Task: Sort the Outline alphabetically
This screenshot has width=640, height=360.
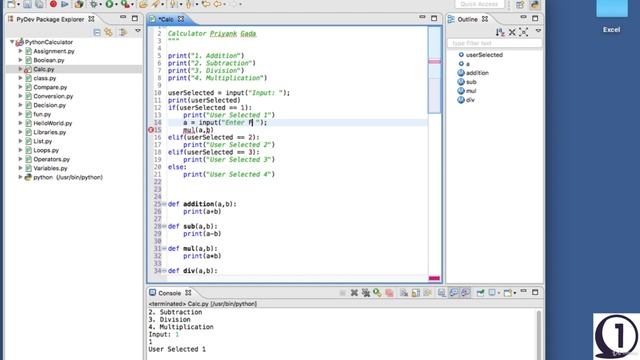Action: [x=500, y=32]
